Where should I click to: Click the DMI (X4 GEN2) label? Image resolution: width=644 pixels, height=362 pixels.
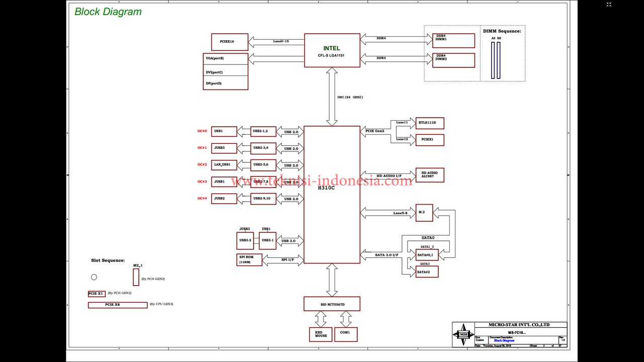(350, 97)
